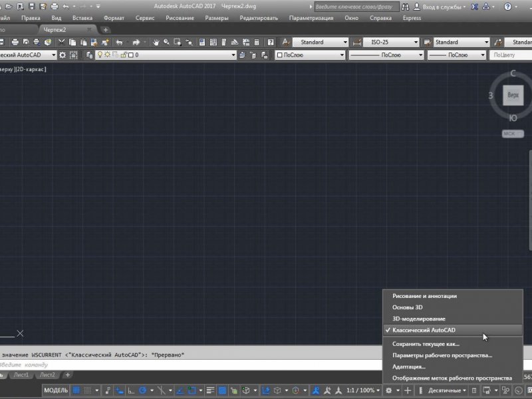Toggle MODEL space button
Viewport: 532px width, 399px height.
tap(56, 390)
